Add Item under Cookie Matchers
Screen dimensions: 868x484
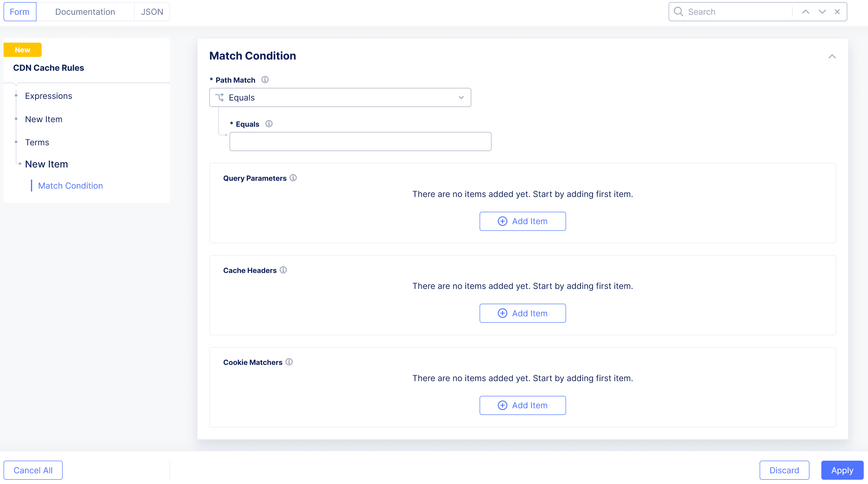point(523,405)
